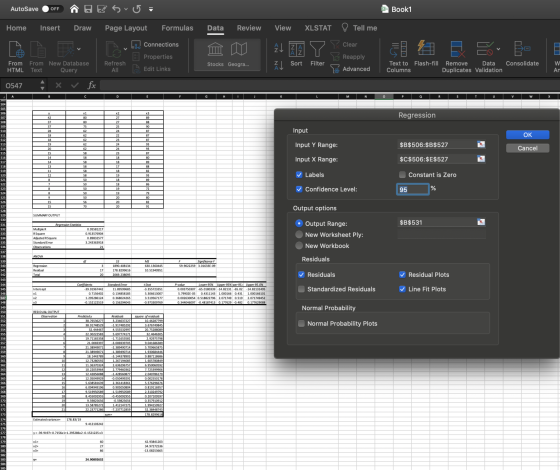Click the New Database Query icon
The height and width of the screenshot is (470, 560).
pos(69,57)
